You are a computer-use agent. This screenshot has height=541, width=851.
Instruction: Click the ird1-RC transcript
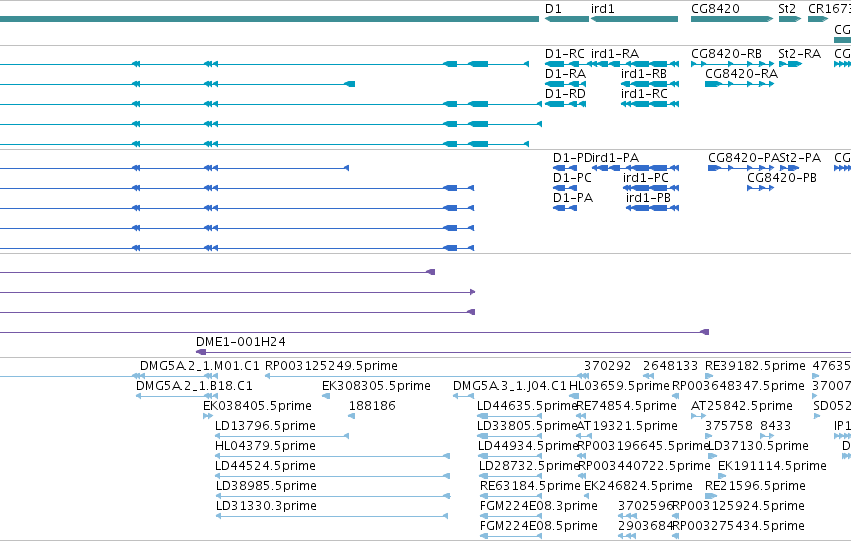(x=650, y=104)
